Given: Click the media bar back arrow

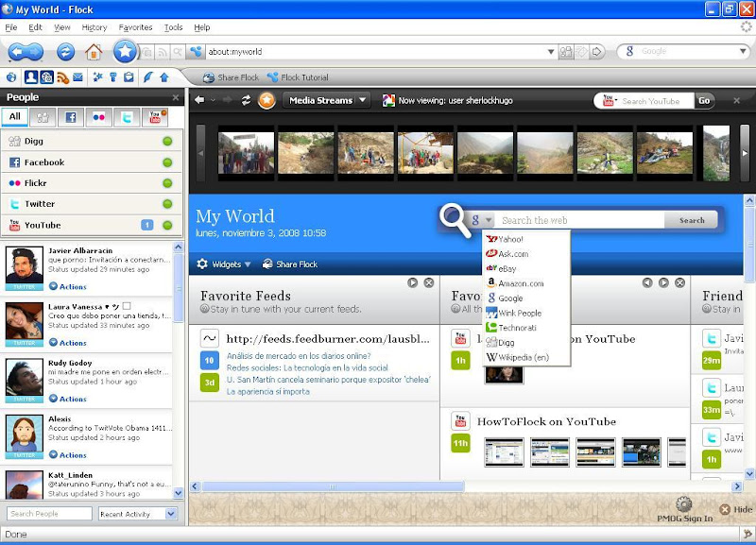Looking at the screenshot, I should pos(199,100).
